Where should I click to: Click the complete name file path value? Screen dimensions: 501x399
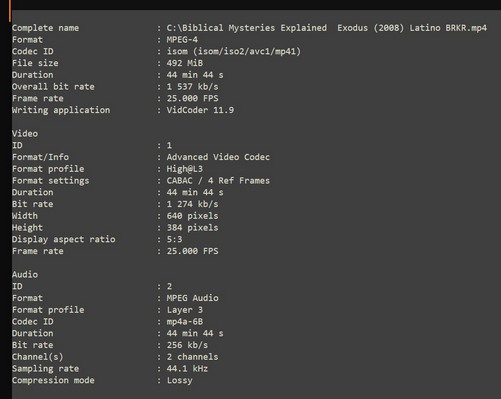[327, 28]
